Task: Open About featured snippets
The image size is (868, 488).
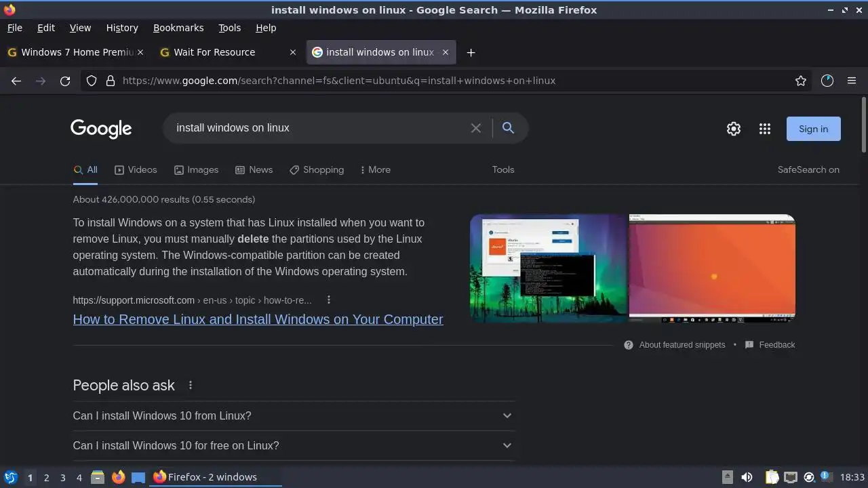Action: coord(675,345)
